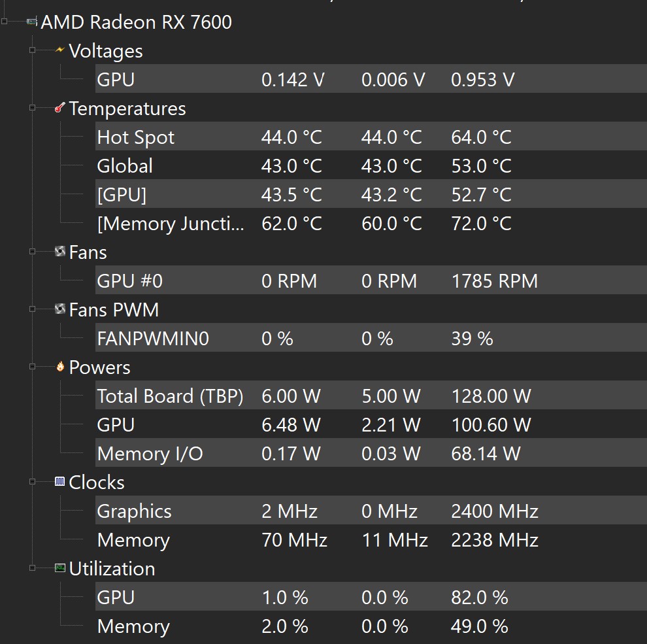Select the Hot Spot temperature row
Viewport: 647px width, 644px height.
tap(136, 137)
